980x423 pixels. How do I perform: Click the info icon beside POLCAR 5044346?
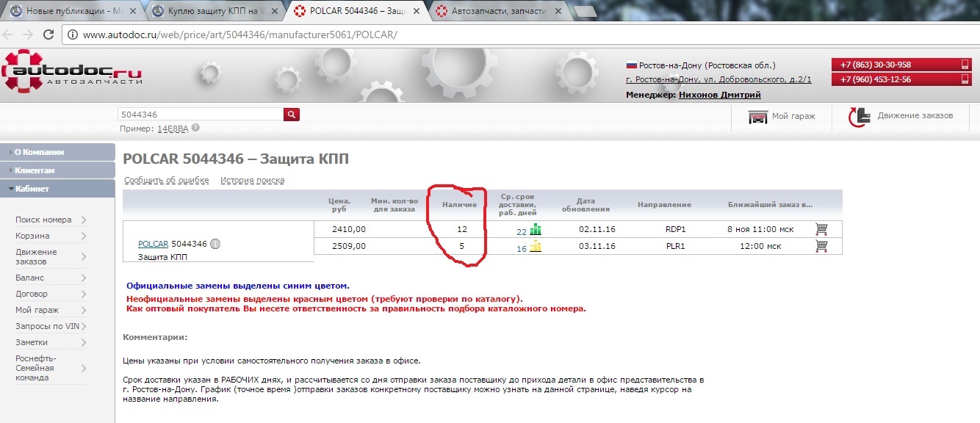(215, 244)
